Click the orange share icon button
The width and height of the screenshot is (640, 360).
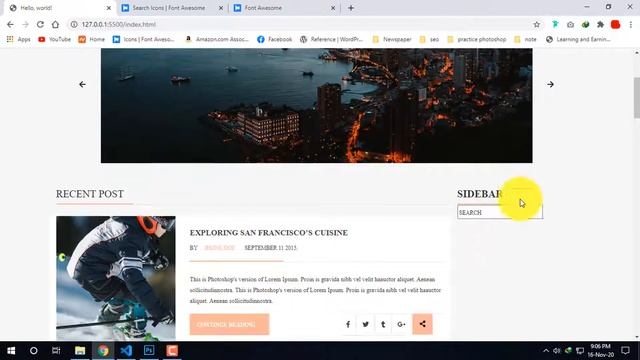pyautogui.click(x=422, y=324)
